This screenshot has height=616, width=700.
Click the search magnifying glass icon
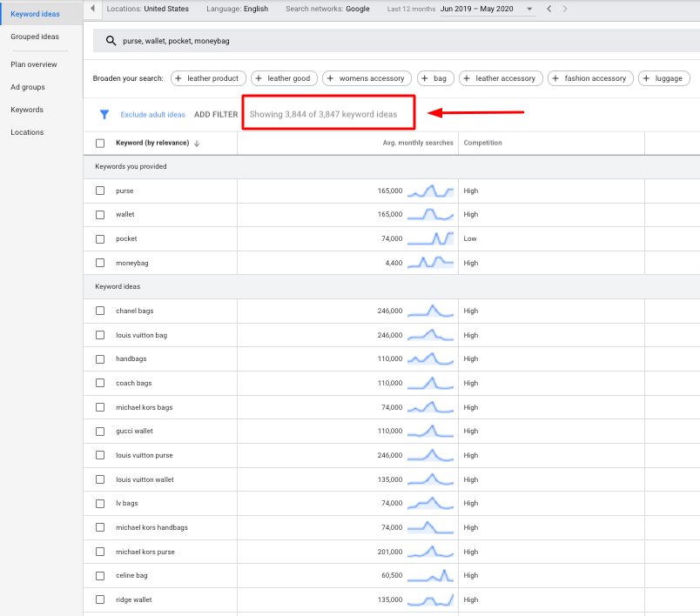click(x=110, y=40)
